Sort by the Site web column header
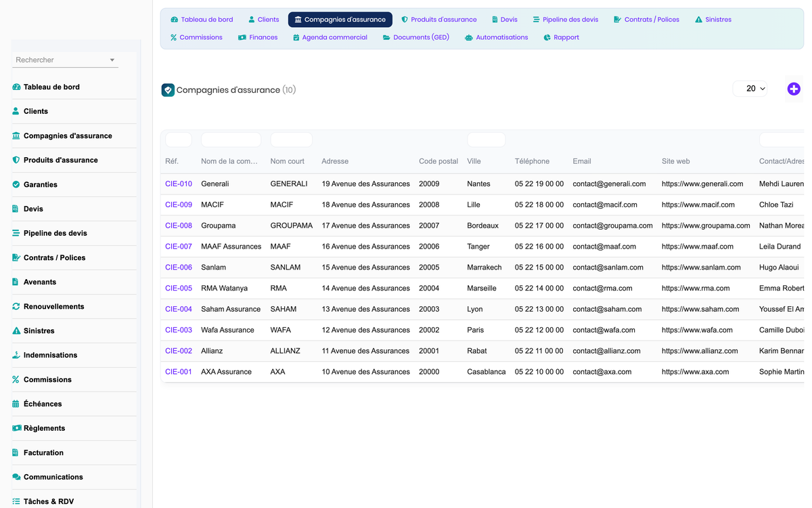Image resolution: width=812 pixels, height=508 pixels. click(x=676, y=161)
